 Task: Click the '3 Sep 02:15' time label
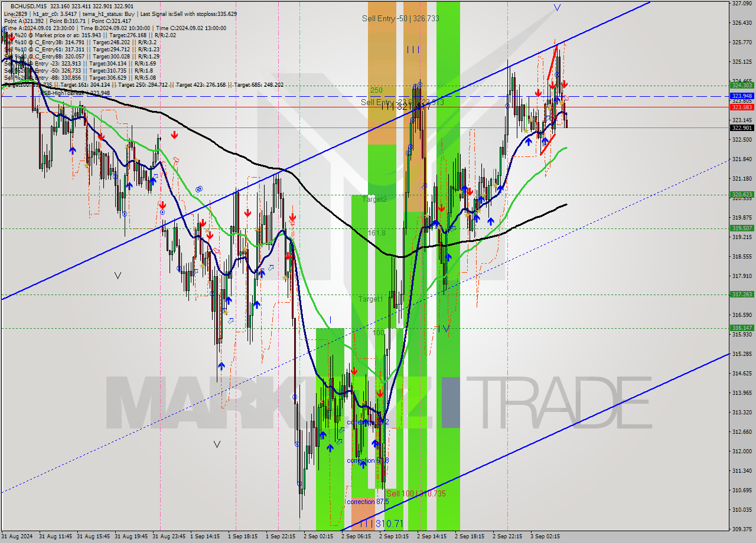tap(545, 537)
